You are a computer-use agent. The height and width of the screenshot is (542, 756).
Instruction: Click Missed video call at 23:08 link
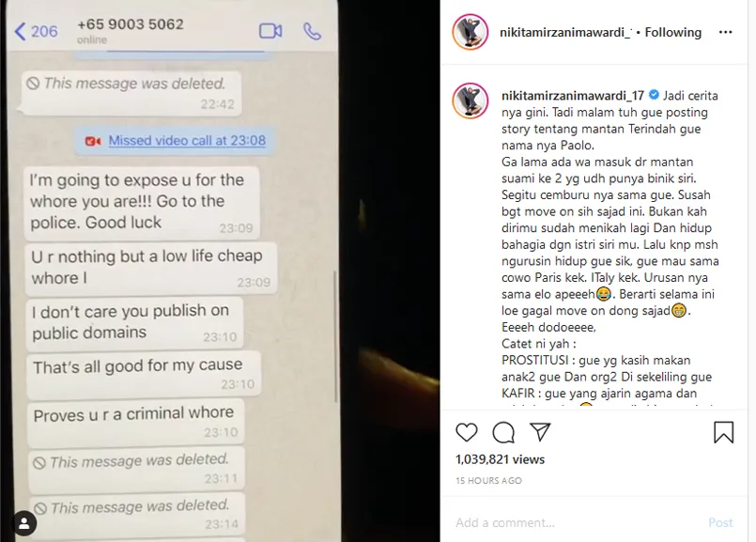click(x=187, y=140)
